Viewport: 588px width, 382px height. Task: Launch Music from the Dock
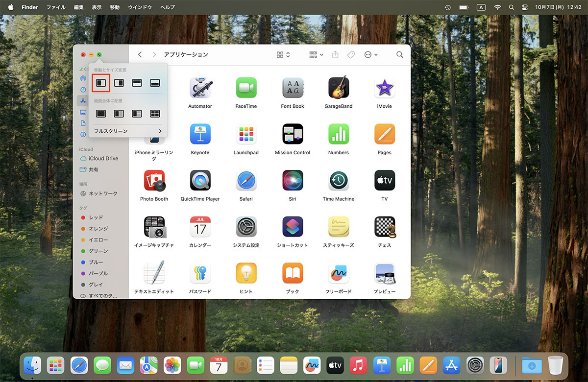(x=359, y=365)
